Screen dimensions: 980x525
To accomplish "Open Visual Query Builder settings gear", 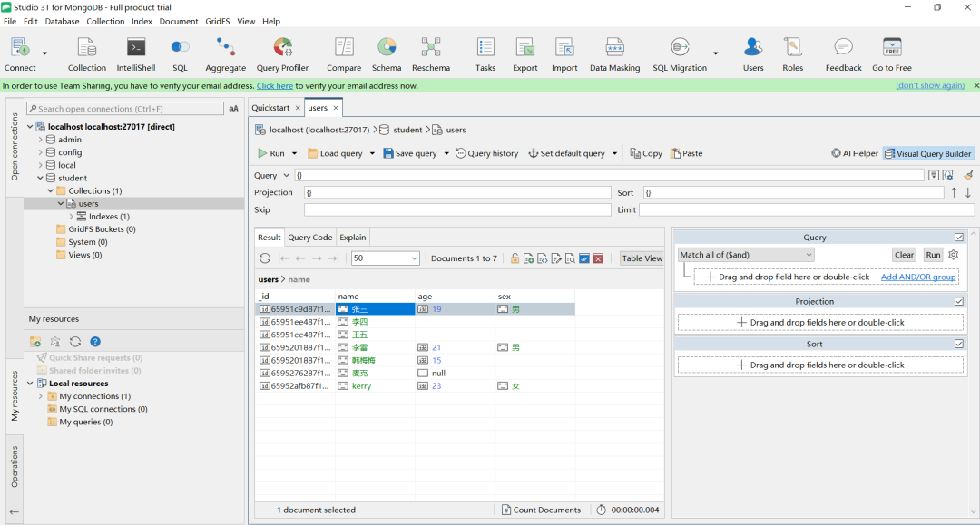I will (953, 255).
